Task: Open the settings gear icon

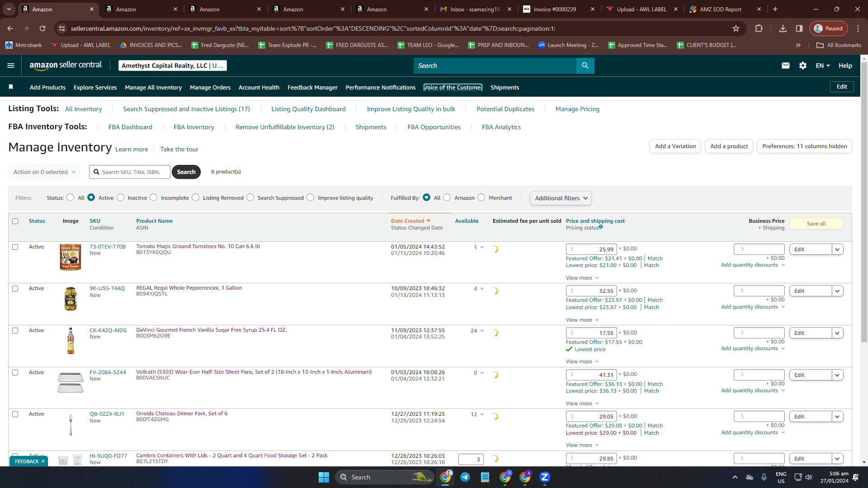Action: [x=803, y=66]
